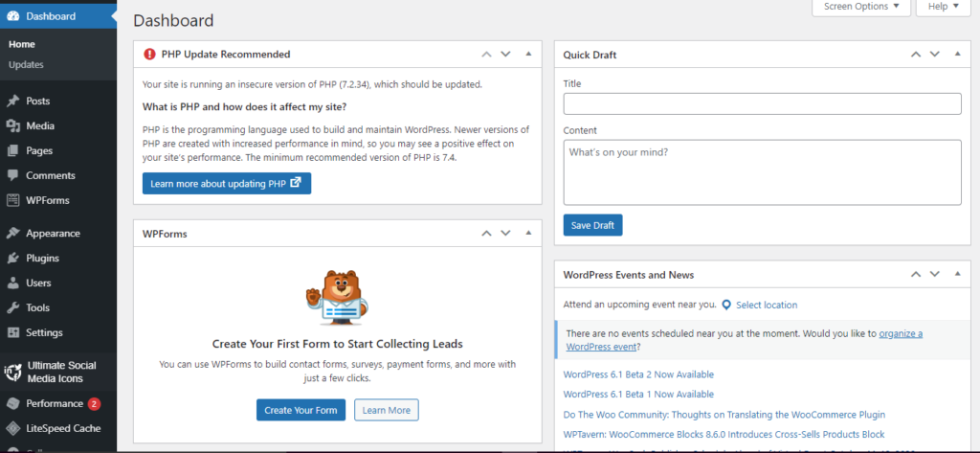Image resolution: width=980 pixels, height=453 pixels.
Task: Collapse the Quick Draft panel
Action: [x=957, y=54]
